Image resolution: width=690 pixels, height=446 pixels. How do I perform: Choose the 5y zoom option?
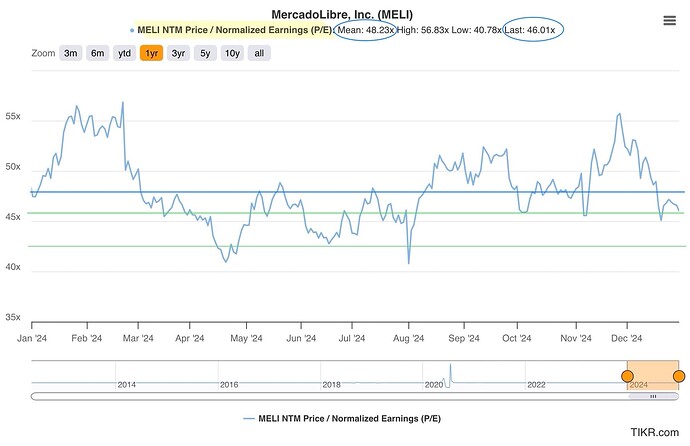click(205, 53)
